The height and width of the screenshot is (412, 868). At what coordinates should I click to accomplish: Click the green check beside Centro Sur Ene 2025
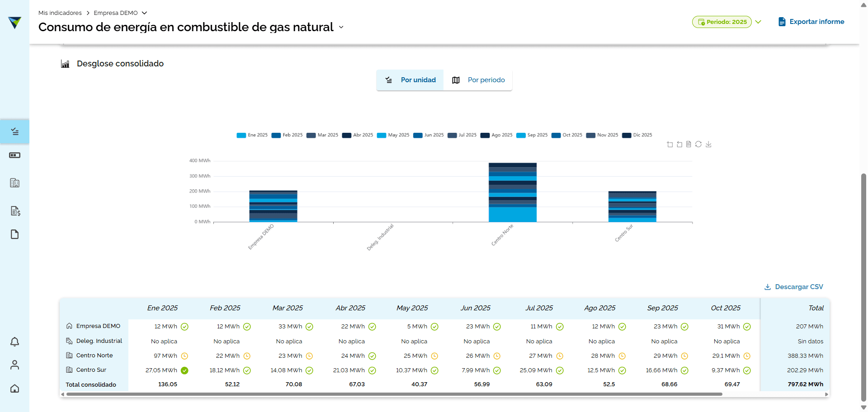point(184,370)
